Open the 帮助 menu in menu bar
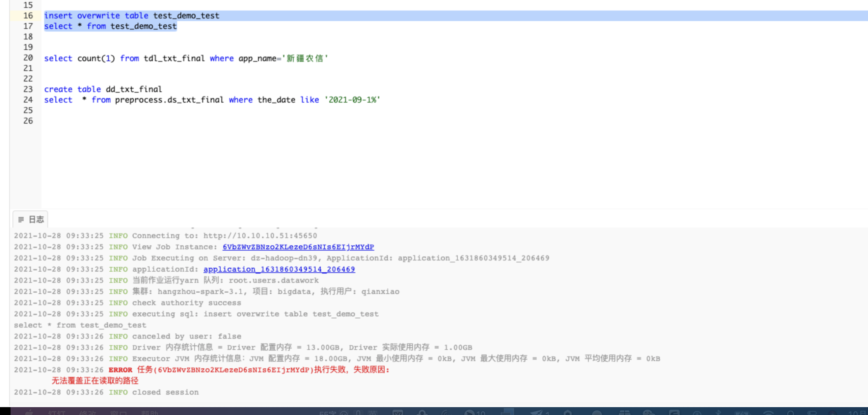 149,413
